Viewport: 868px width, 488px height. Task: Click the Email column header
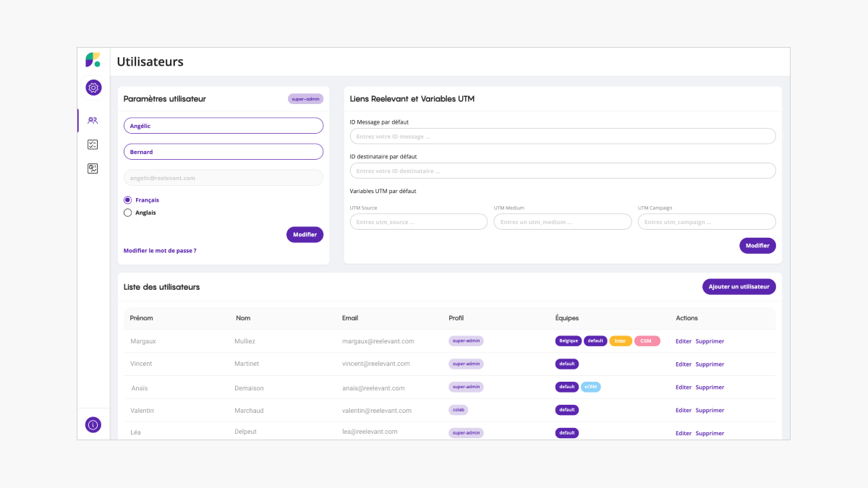click(350, 318)
